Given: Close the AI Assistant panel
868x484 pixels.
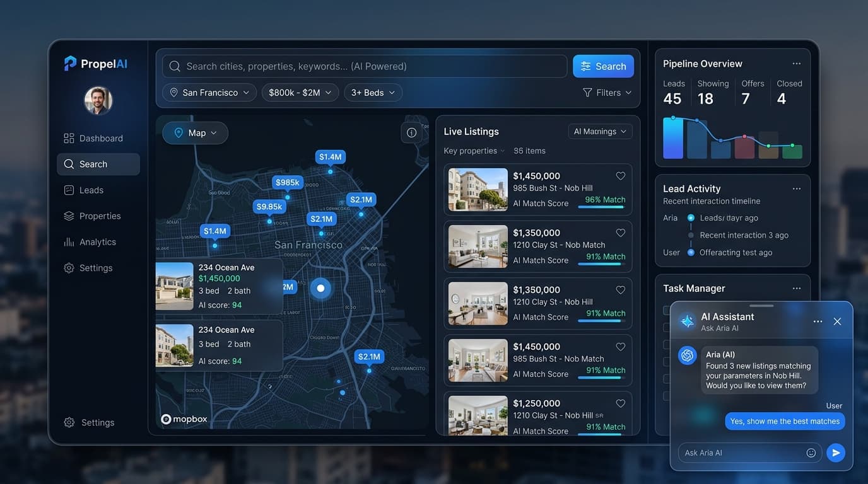Looking at the screenshot, I should coord(838,321).
